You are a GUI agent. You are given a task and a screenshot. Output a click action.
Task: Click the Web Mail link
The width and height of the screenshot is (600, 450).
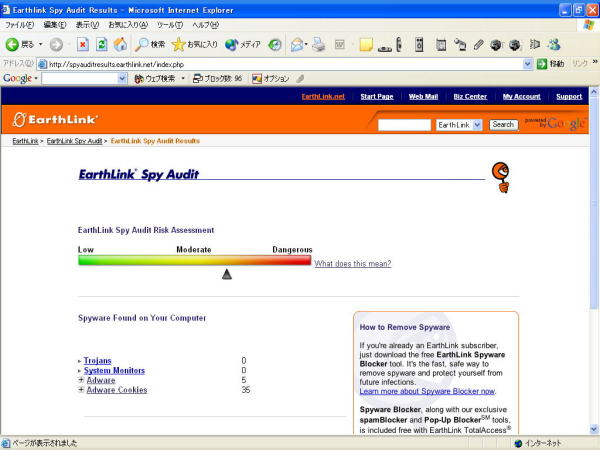(423, 96)
